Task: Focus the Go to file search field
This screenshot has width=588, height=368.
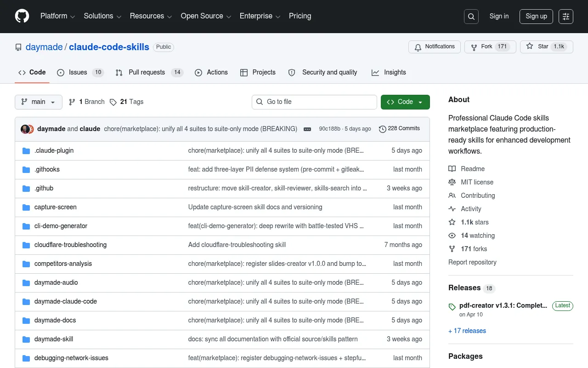Action: (314, 102)
